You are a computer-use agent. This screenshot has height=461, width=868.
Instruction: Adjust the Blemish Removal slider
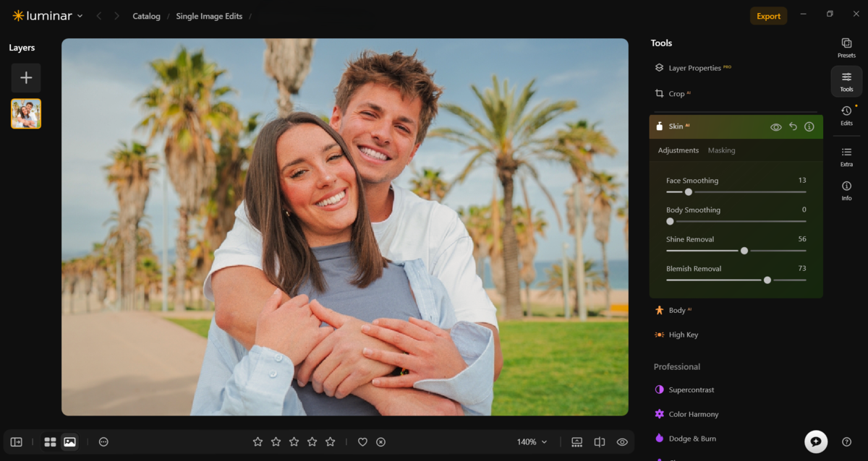pos(736,280)
